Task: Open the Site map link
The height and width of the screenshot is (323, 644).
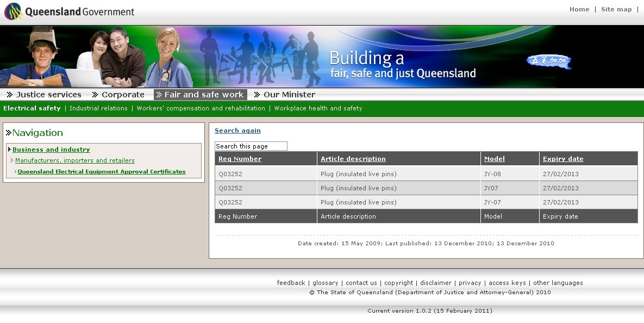Action: click(x=616, y=9)
